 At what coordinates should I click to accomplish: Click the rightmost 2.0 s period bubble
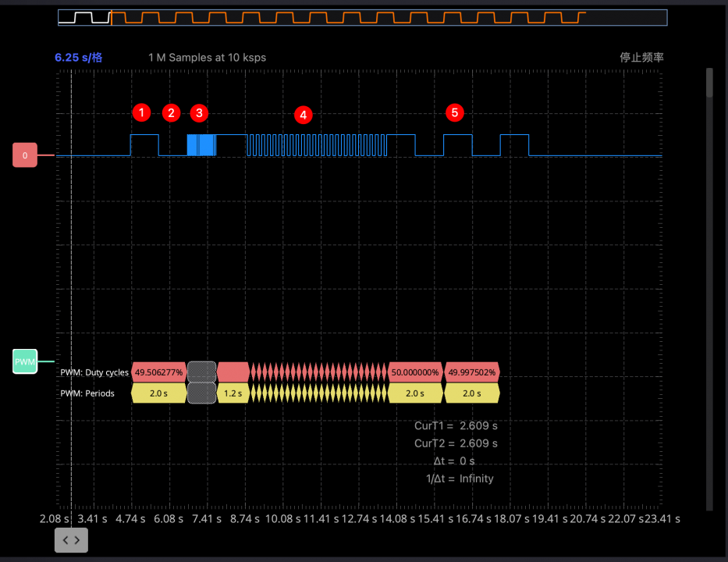pos(471,393)
